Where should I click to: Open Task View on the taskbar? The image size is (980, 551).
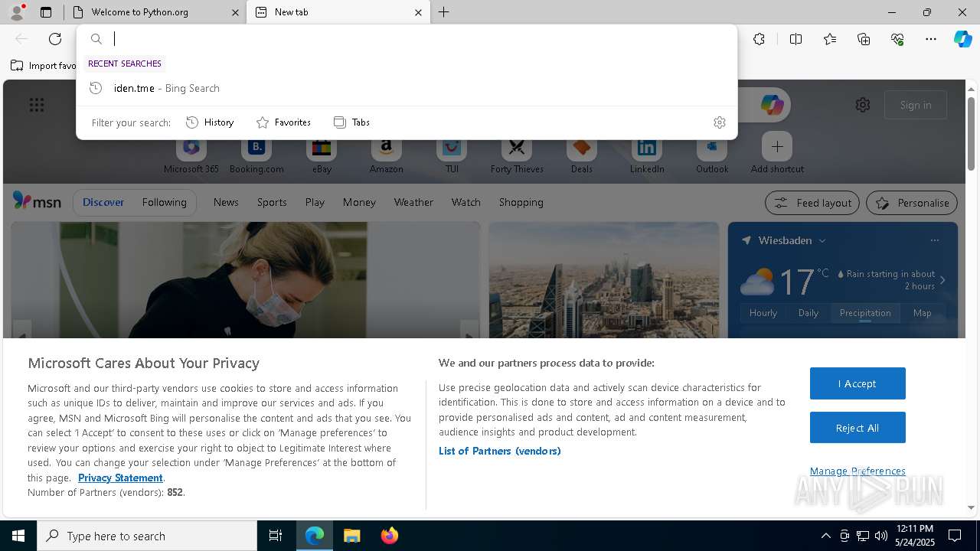tap(276, 536)
